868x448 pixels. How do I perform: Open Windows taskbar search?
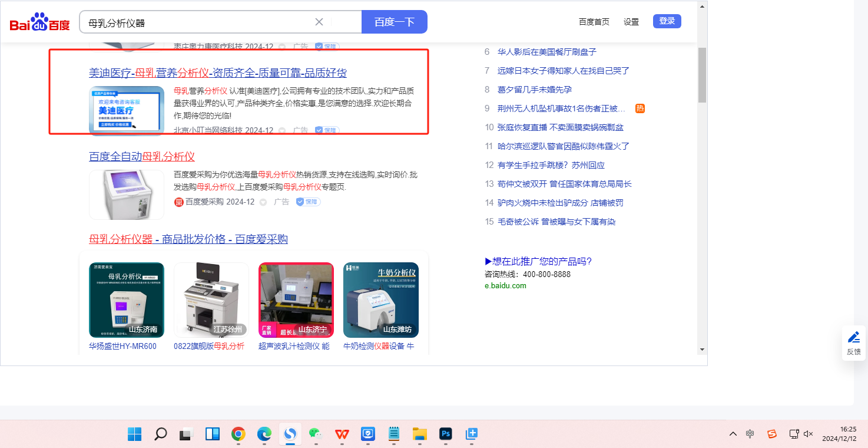[160, 434]
